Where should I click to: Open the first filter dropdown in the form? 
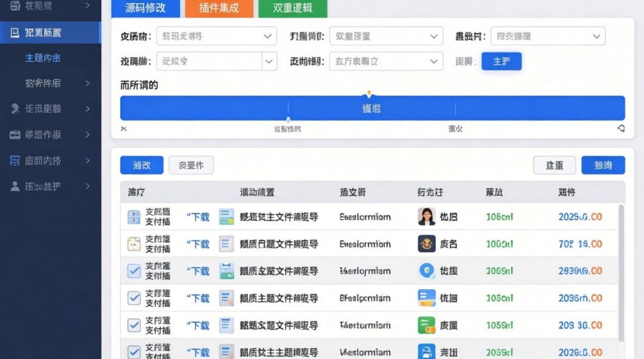pyautogui.click(x=217, y=36)
